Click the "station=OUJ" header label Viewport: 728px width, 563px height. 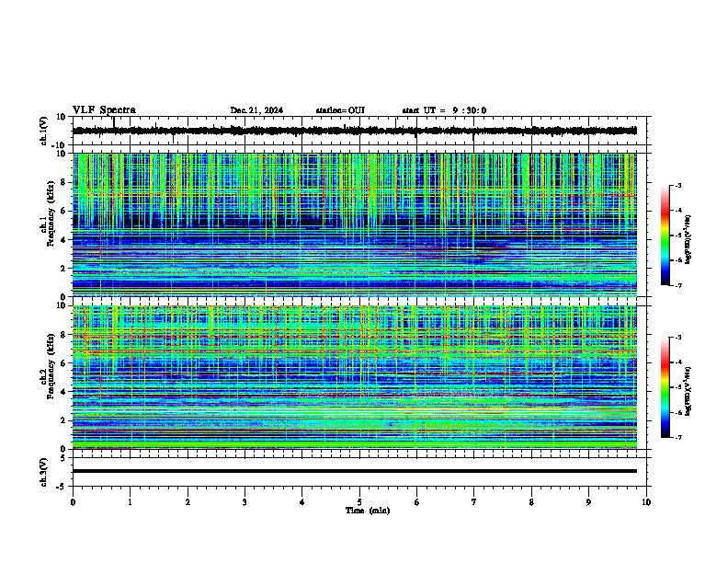[x=340, y=110]
